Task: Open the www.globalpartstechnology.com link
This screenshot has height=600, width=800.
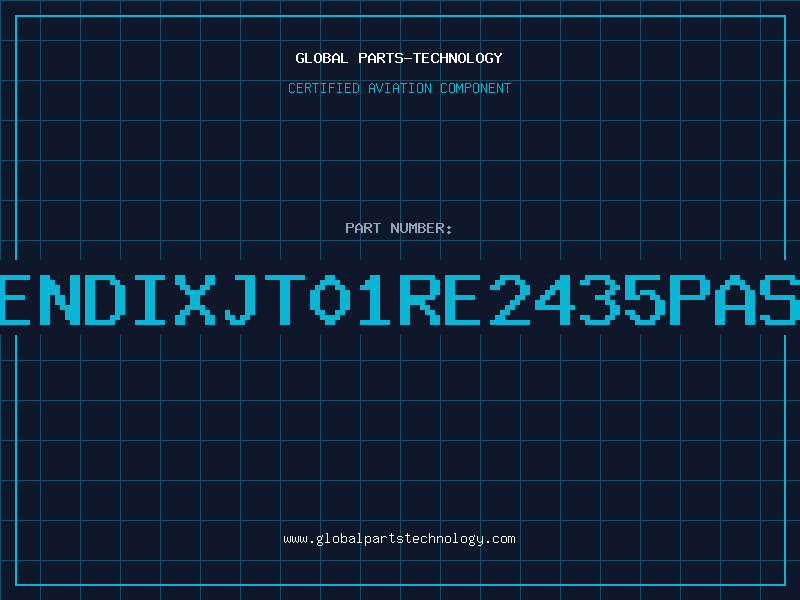Action: click(399, 539)
